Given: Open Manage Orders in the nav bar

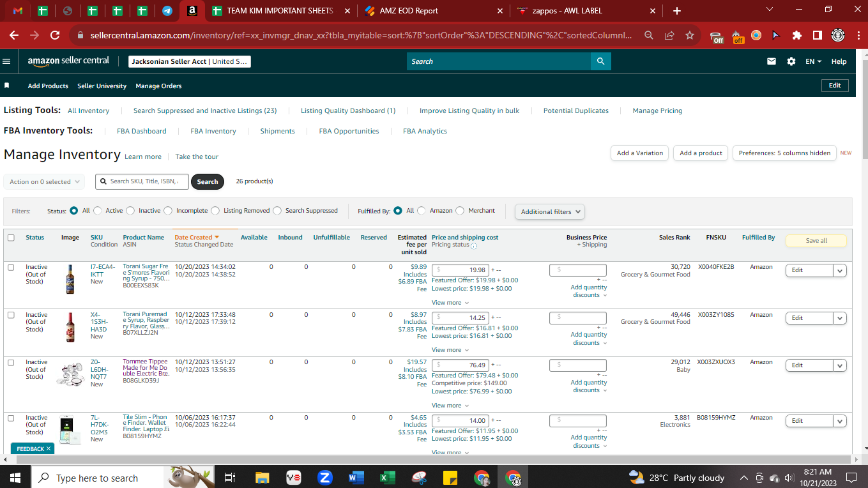Looking at the screenshot, I should click(x=158, y=86).
